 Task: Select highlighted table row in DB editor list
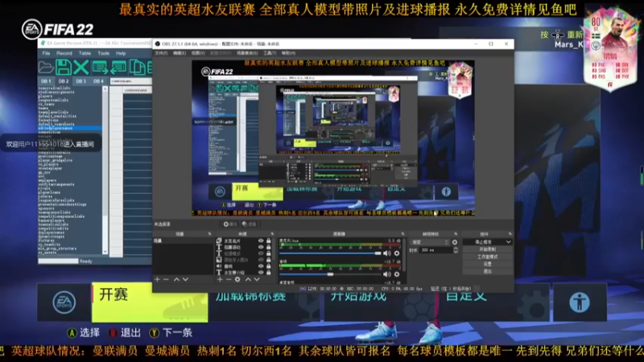click(70, 128)
